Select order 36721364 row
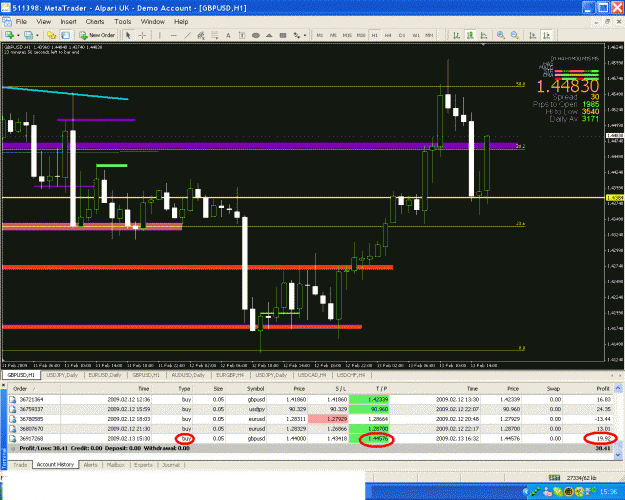 311,399
